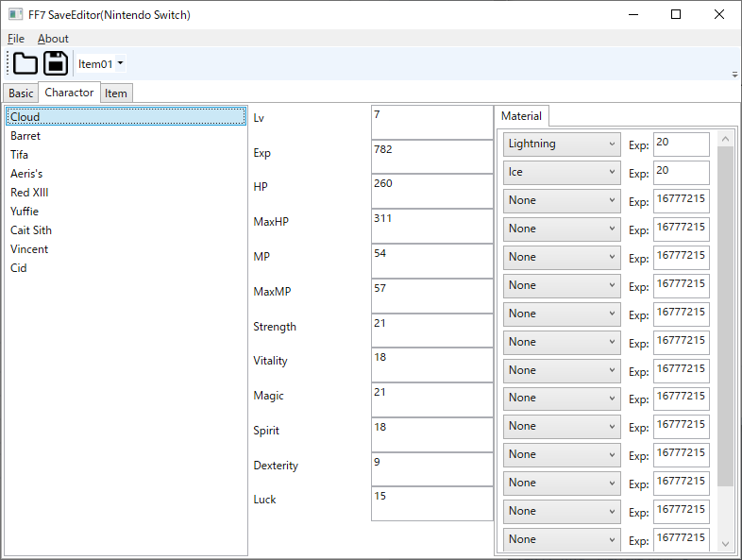Image resolution: width=742 pixels, height=560 pixels.
Task: Minimize the FF7 SaveEditor window
Action: click(x=633, y=15)
